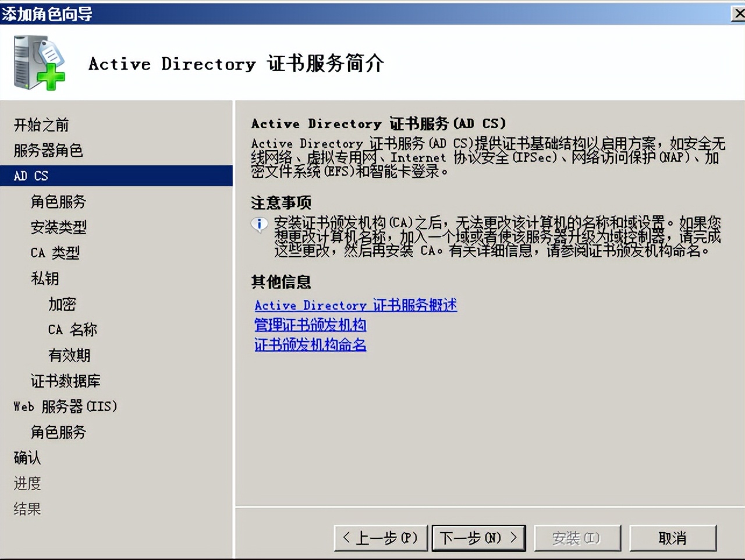Select 有效期 step under 私钥

pos(69,355)
